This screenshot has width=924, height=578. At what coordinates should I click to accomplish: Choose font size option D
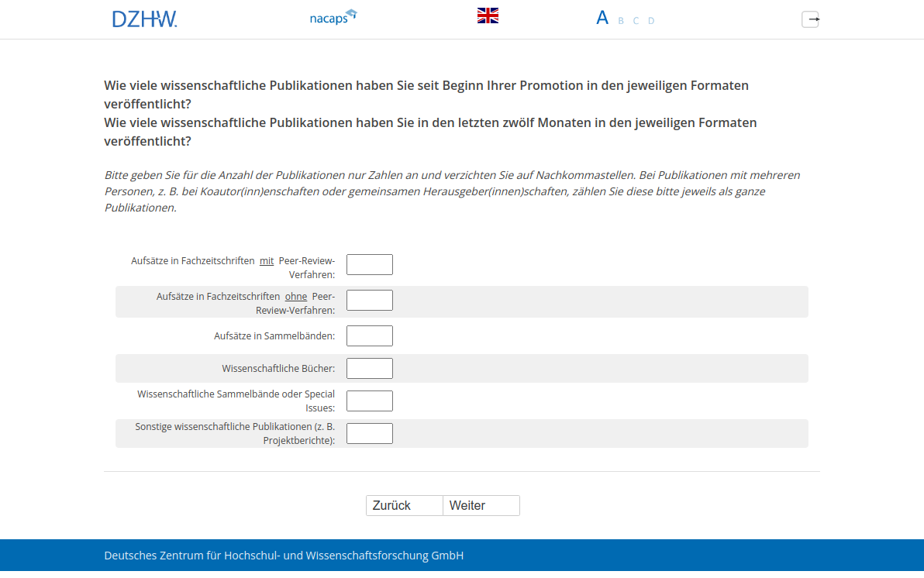(x=651, y=21)
